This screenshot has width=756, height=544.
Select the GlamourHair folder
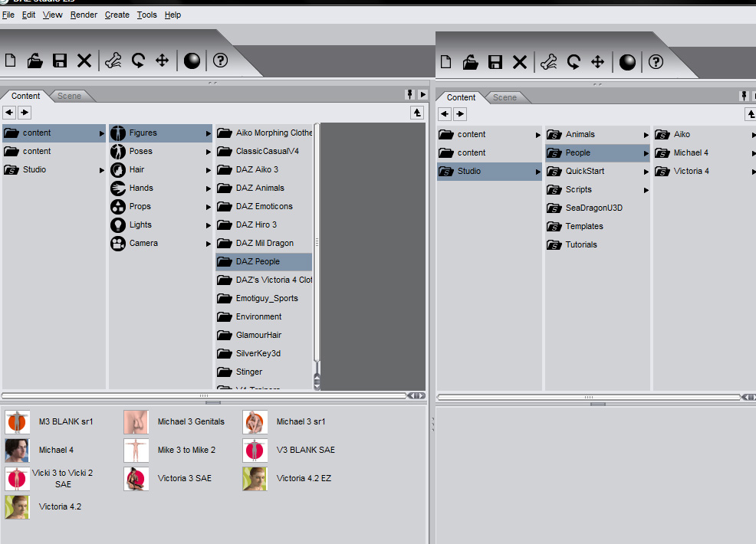click(x=264, y=335)
